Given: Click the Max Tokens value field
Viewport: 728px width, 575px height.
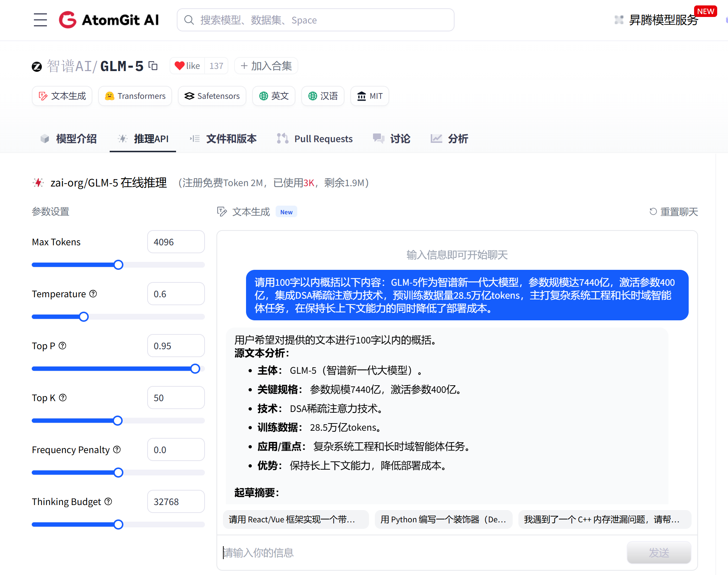Looking at the screenshot, I should [x=176, y=242].
